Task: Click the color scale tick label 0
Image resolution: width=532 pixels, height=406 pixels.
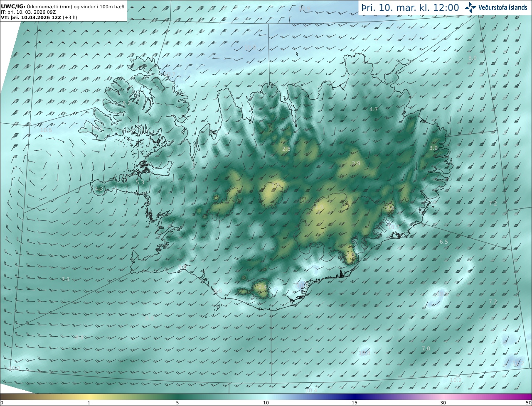Action: (2, 403)
